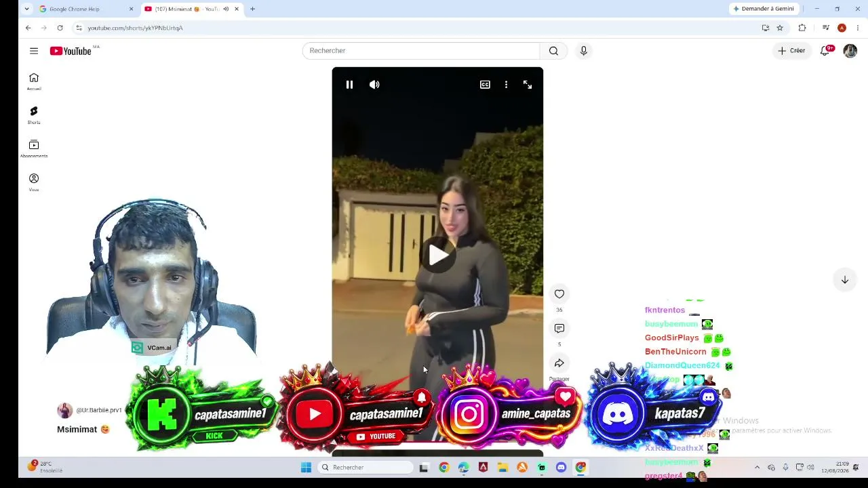Open the Windows Start menu
This screenshot has height=488, width=868.
pos(306,467)
